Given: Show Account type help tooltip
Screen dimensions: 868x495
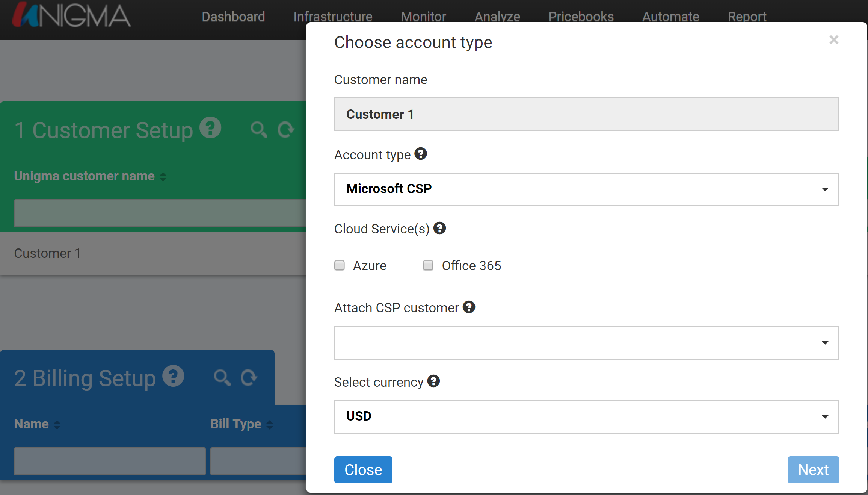Looking at the screenshot, I should click(421, 154).
